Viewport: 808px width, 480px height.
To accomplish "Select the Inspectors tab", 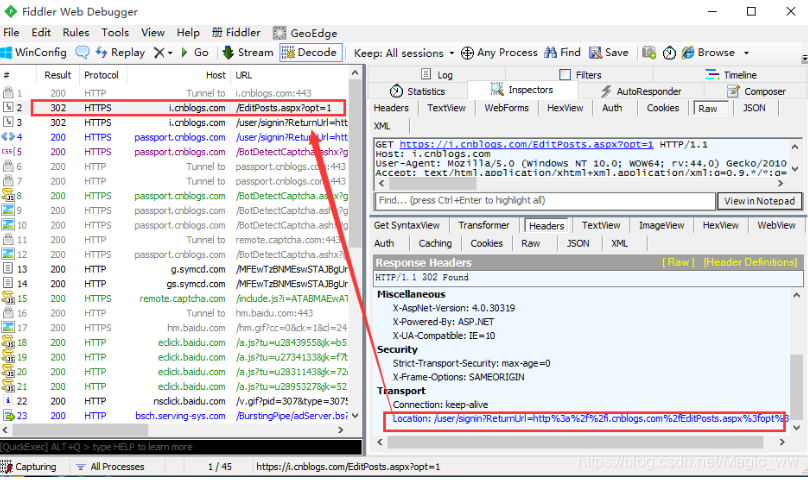I will coord(522,90).
